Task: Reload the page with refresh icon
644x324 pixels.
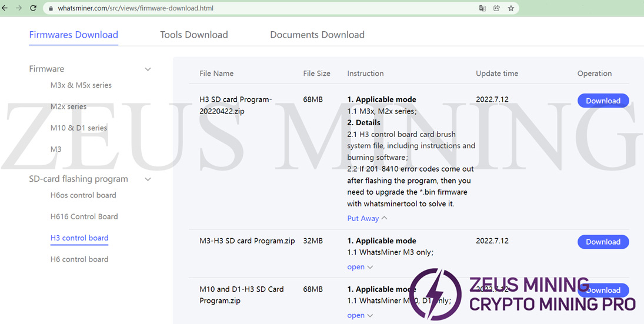Action: click(x=33, y=8)
